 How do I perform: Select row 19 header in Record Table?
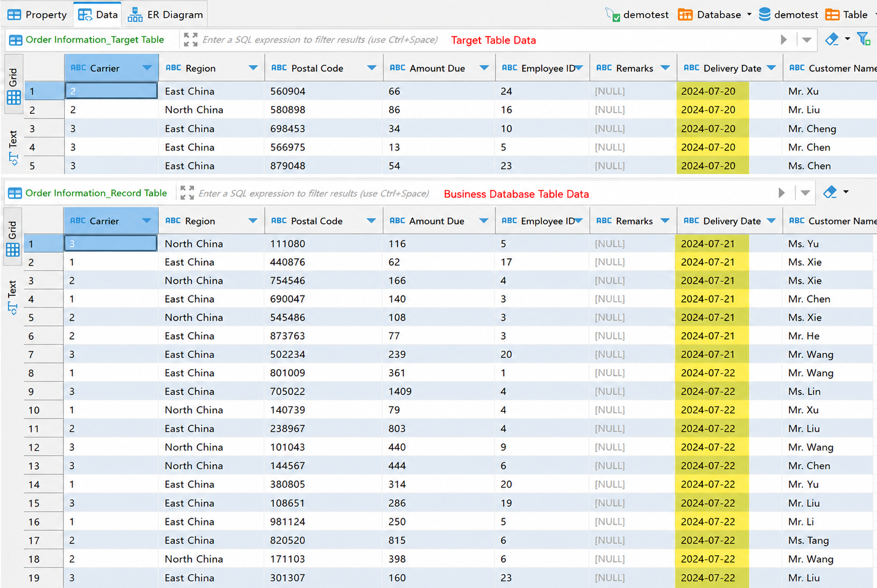click(44, 578)
